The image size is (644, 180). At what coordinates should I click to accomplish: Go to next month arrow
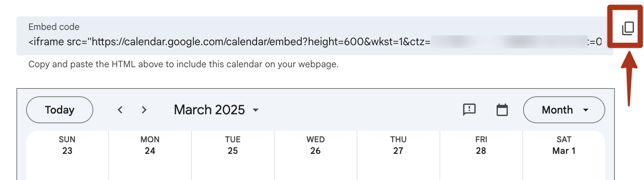click(x=144, y=110)
